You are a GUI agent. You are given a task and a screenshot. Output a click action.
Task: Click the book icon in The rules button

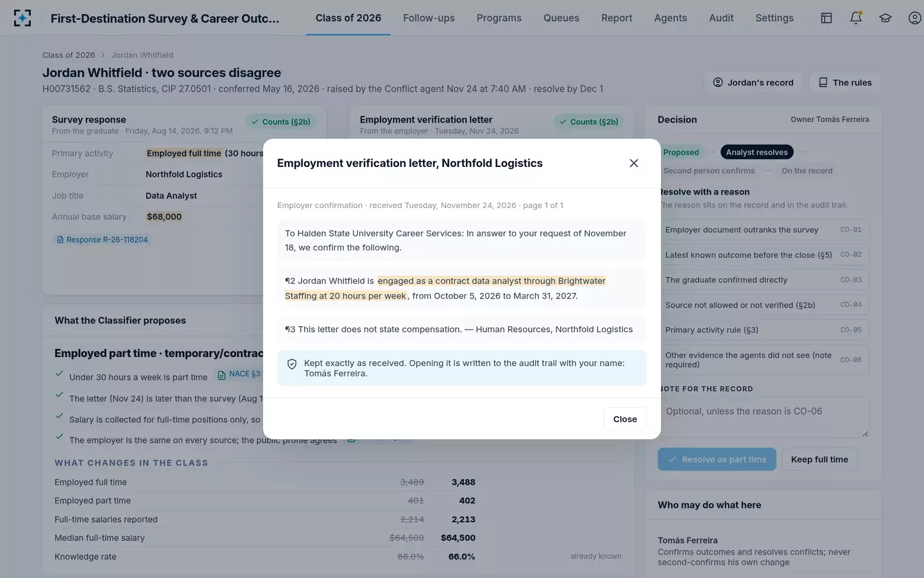click(x=823, y=82)
